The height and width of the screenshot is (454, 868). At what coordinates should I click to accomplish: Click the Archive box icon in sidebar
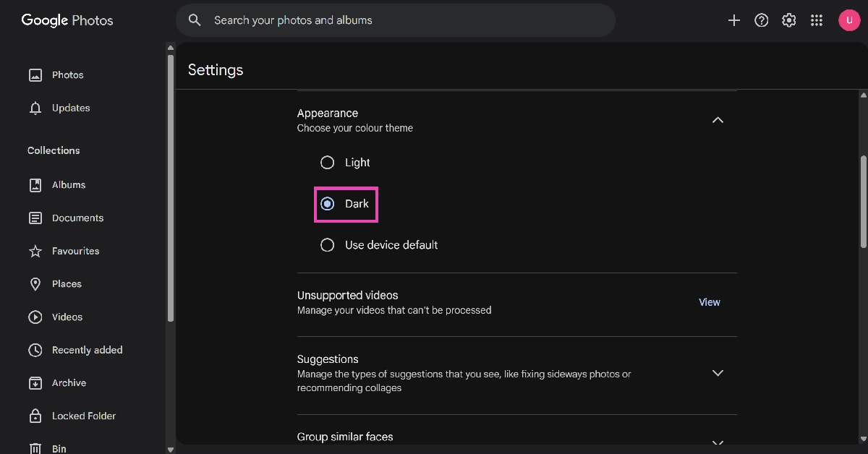[x=35, y=383]
